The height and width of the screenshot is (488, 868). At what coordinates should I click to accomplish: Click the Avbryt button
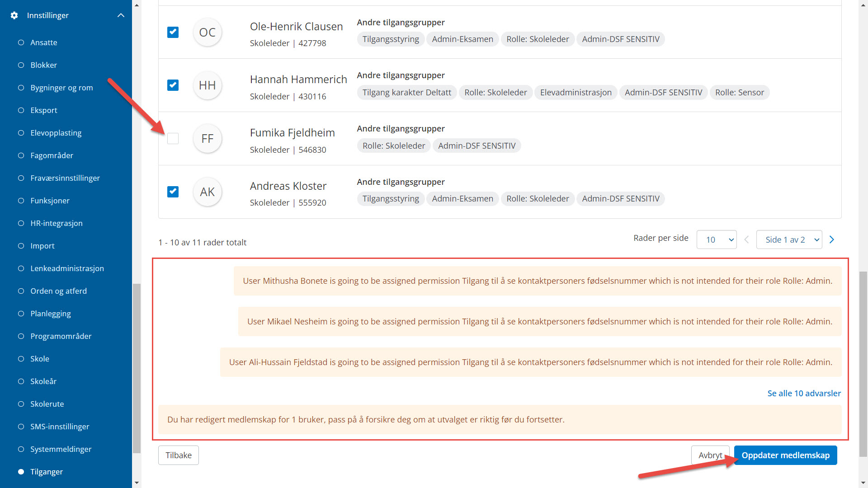(x=710, y=455)
